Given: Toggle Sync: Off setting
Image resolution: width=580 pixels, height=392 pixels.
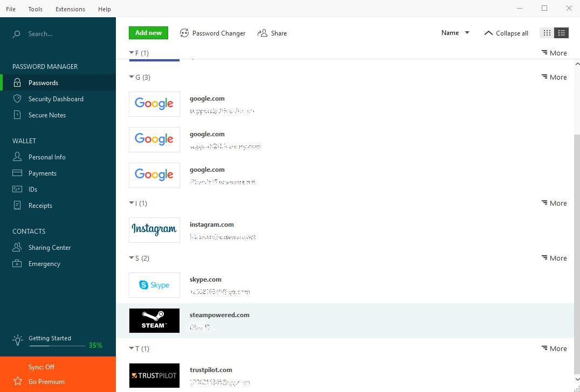Looking at the screenshot, I should (x=42, y=367).
